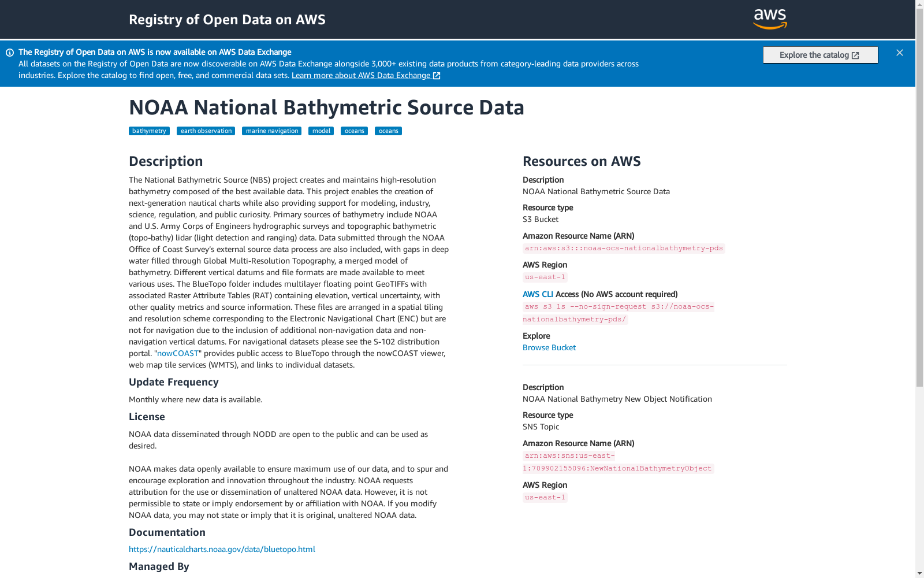Follow the nowCOAST link in description

click(x=178, y=353)
